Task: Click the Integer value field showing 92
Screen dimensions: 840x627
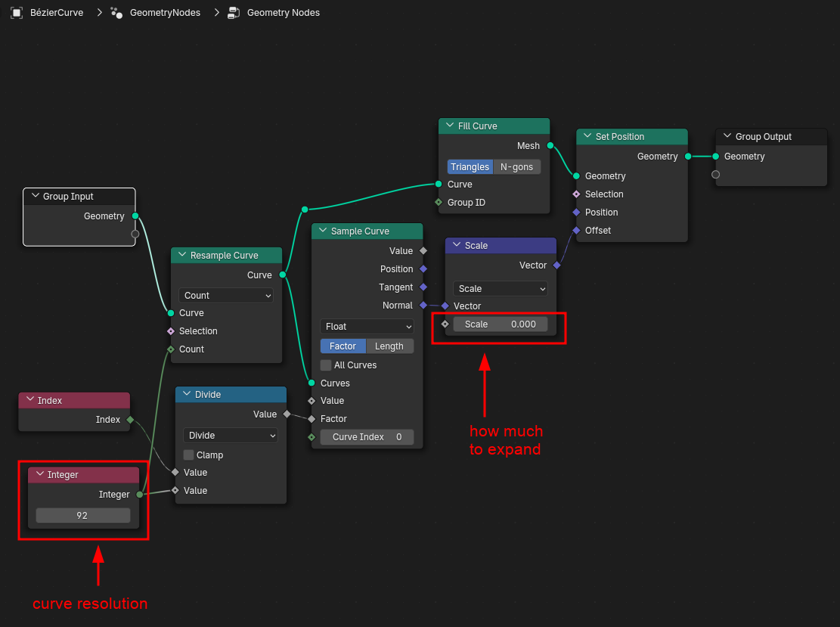Action: [82, 516]
